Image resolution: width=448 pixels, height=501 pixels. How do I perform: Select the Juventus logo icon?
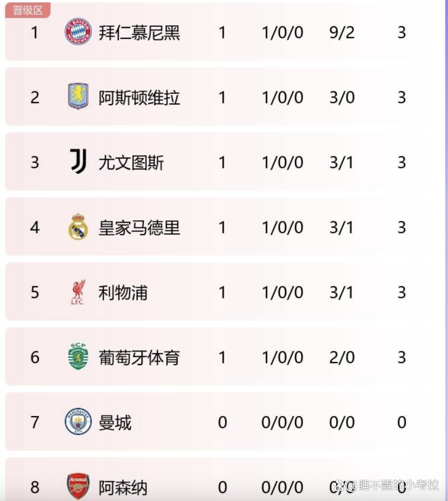78,161
